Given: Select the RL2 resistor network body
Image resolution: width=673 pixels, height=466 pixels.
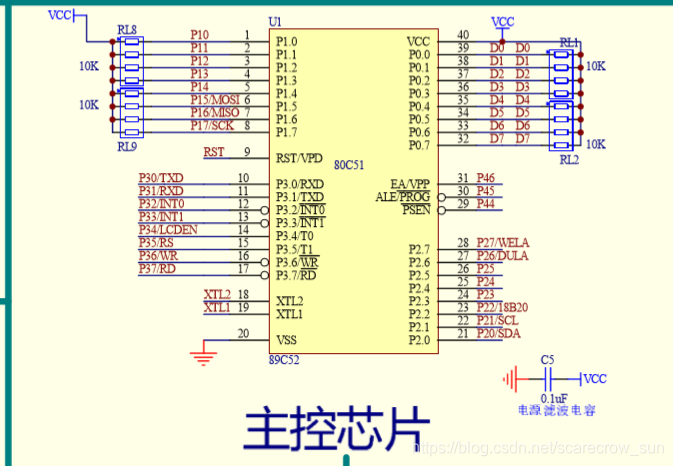Looking at the screenshot, I should pyautogui.click(x=561, y=126).
